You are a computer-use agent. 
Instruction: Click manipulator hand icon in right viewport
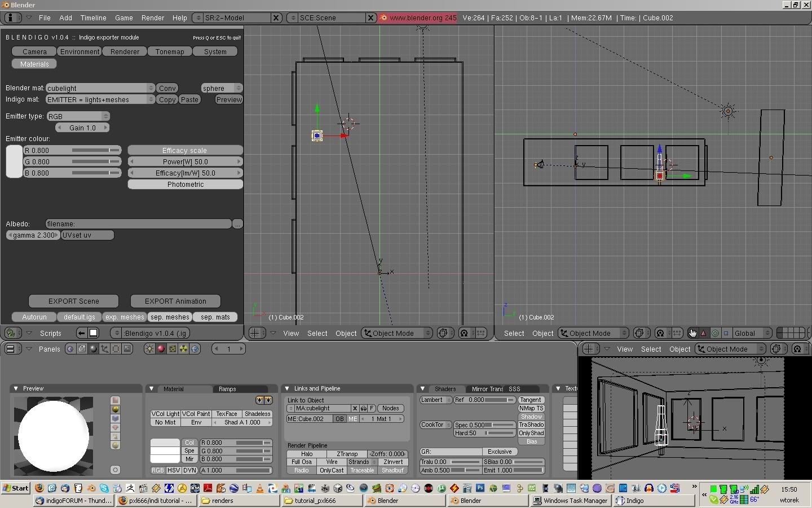click(x=692, y=333)
